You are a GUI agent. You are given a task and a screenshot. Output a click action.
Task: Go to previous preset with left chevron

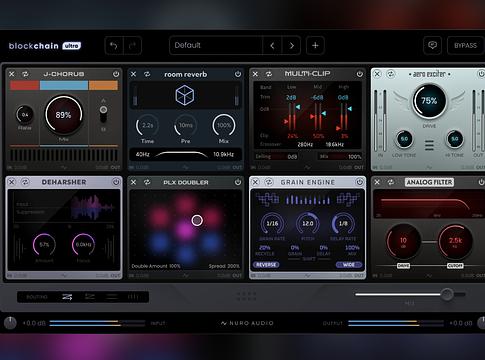pos(272,46)
